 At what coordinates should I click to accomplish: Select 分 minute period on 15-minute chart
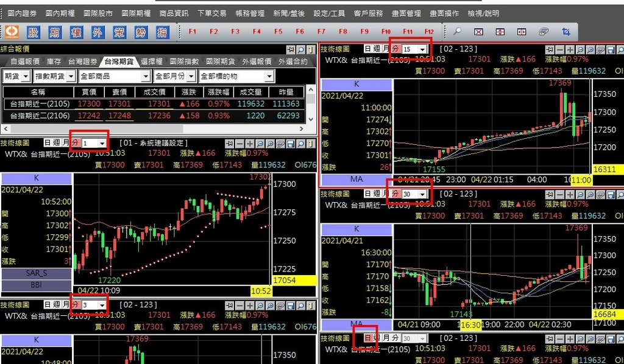(x=395, y=49)
